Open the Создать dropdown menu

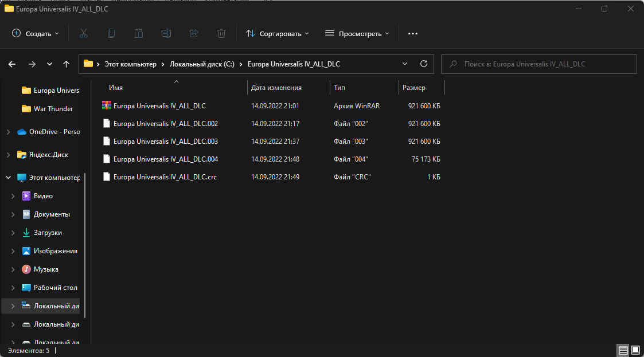[x=36, y=34]
